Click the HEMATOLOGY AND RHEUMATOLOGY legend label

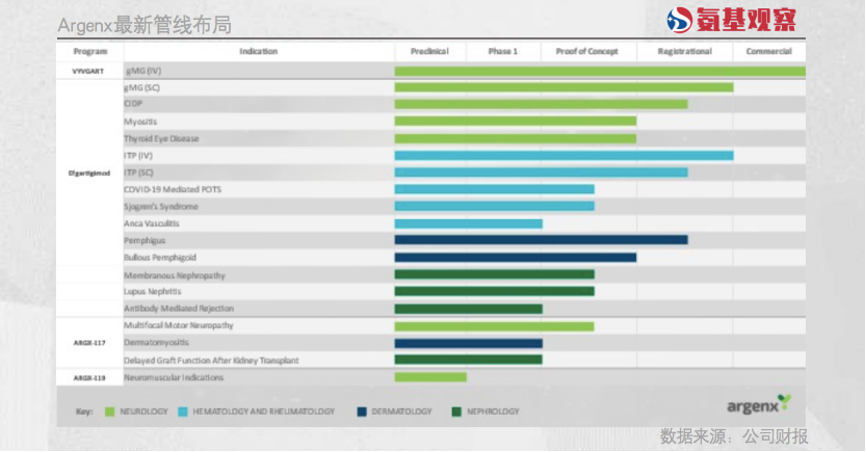pos(263,412)
